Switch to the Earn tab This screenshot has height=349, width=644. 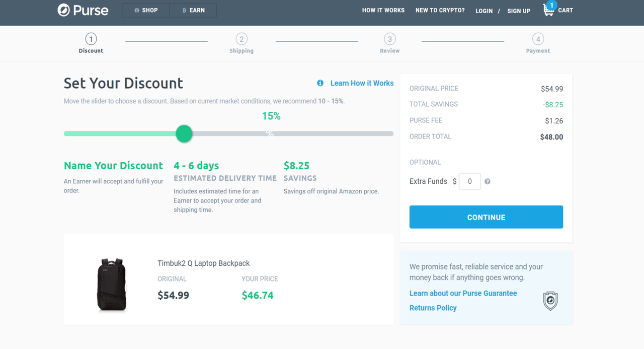tap(193, 10)
